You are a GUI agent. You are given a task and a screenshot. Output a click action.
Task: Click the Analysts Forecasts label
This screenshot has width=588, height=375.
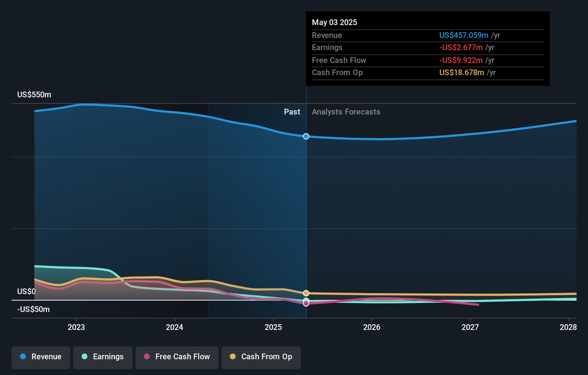(x=346, y=112)
